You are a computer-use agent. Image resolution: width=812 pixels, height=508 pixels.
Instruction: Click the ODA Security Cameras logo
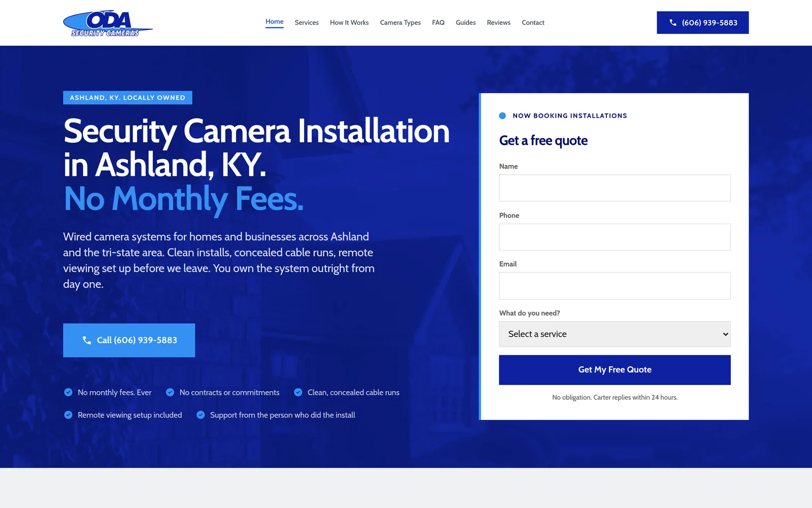pyautogui.click(x=108, y=23)
